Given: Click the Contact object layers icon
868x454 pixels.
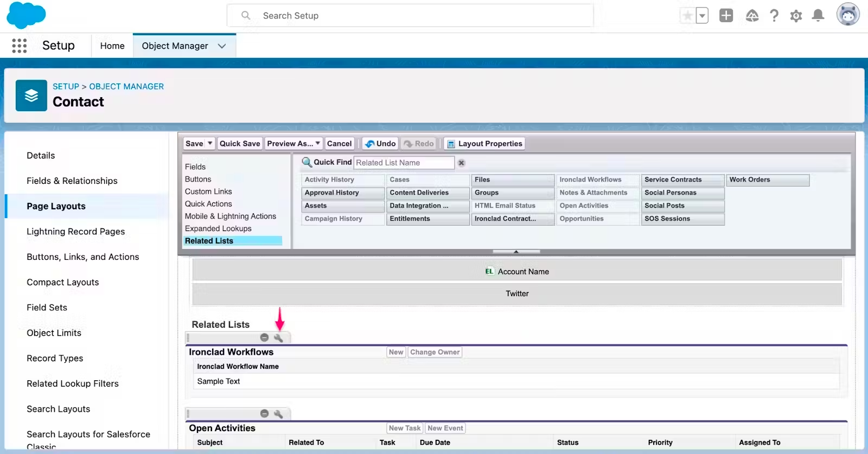Looking at the screenshot, I should (x=31, y=95).
